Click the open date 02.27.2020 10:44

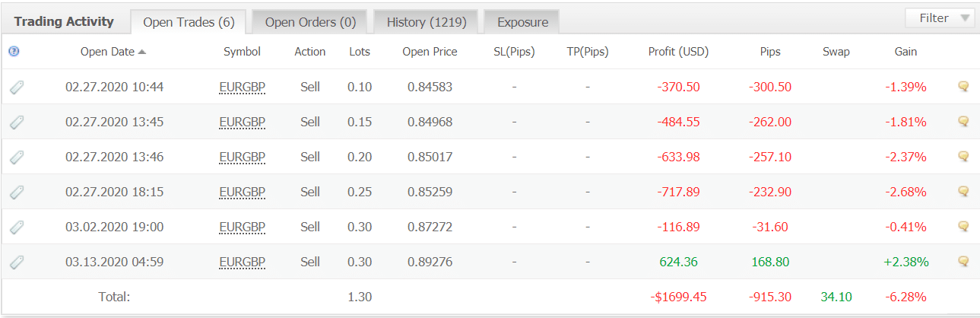point(114,87)
